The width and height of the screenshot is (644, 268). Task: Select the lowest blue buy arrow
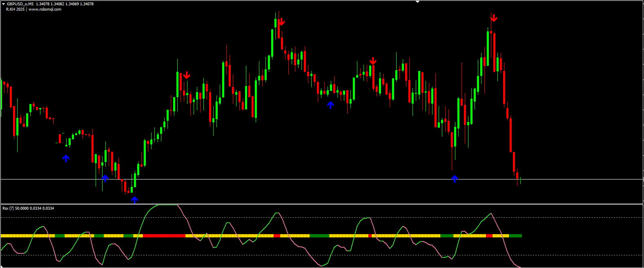click(x=134, y=199)
